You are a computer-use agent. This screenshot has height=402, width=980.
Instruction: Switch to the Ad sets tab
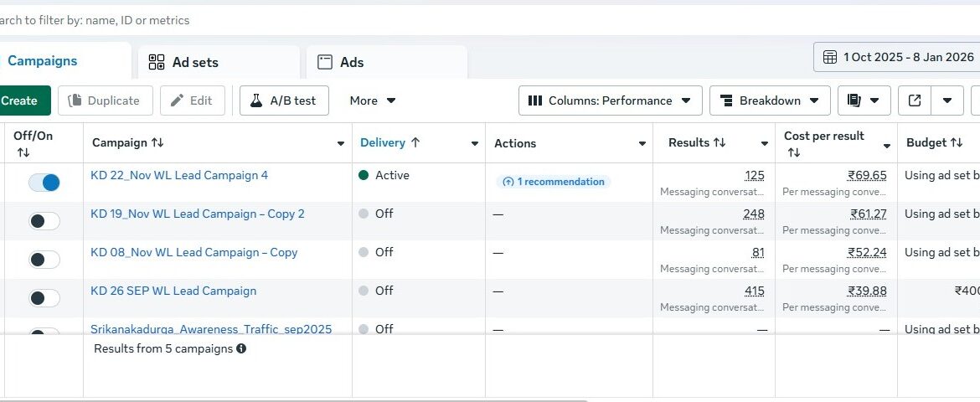(x=195, y=62)
